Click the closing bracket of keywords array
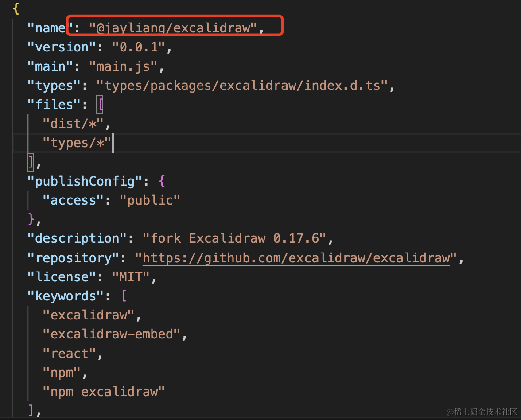Viewport: 521px width, 420px height. tap(31, 411)
